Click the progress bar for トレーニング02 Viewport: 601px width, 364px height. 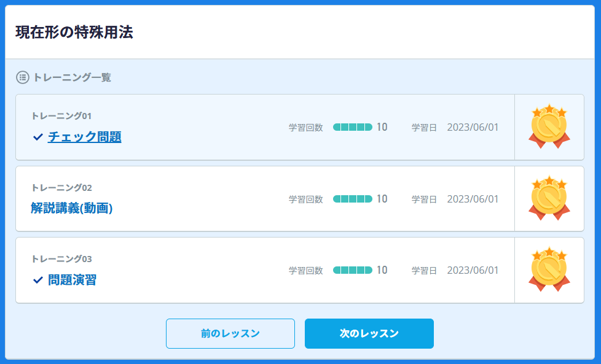pyautogui.click(x=353, y=199)
